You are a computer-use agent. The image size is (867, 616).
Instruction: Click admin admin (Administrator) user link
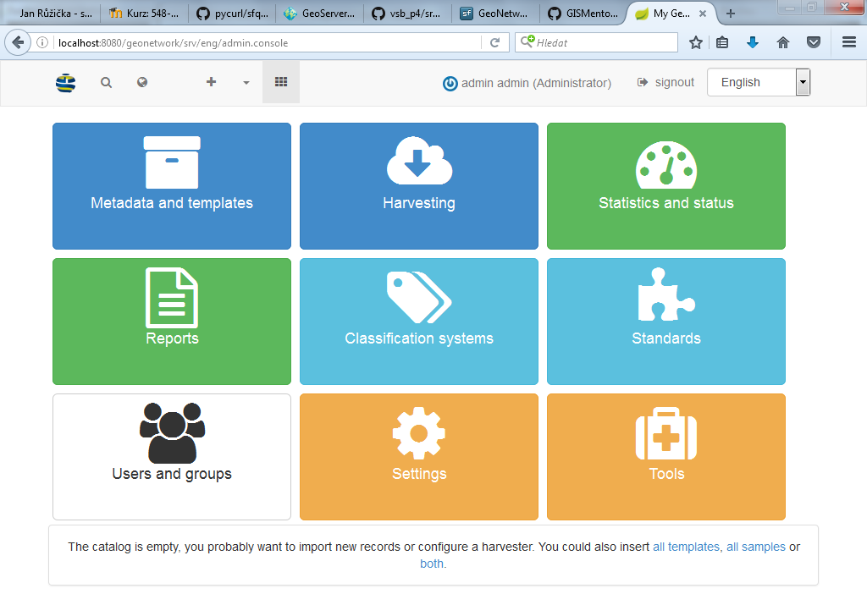click(527, 83)
